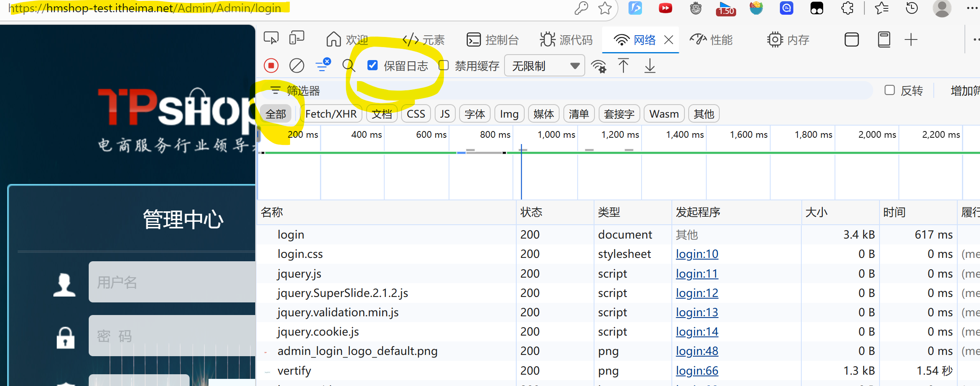Image resolution: width=980 pixels, height=386 pixels.
Task: Clear the network log
Action: tap(297, 66)
